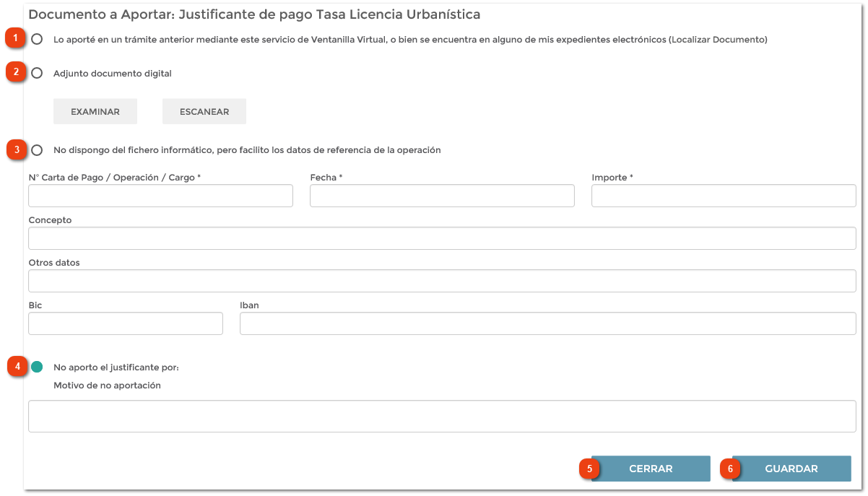Choose 'No dispongo del fichero informático' option
The width and height of the screenshot is (868, 496).
pos(37,150)
